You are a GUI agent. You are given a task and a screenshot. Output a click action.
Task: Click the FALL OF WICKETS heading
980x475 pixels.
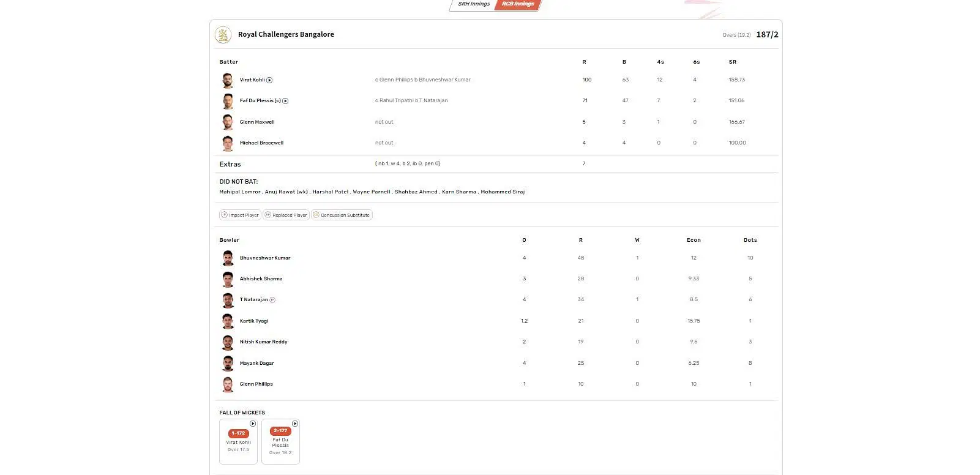click(x=242, y=413)
